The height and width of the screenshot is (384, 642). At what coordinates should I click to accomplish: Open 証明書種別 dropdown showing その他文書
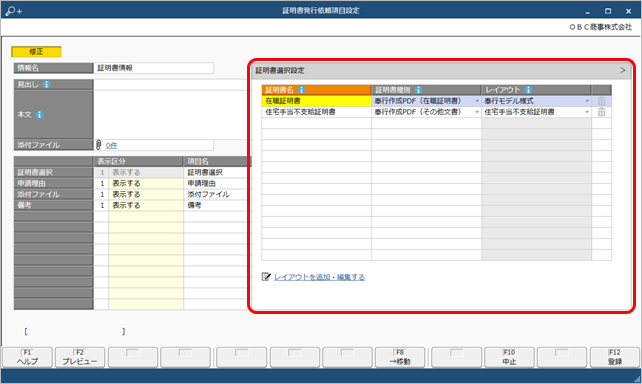click(x=477, y=112)
